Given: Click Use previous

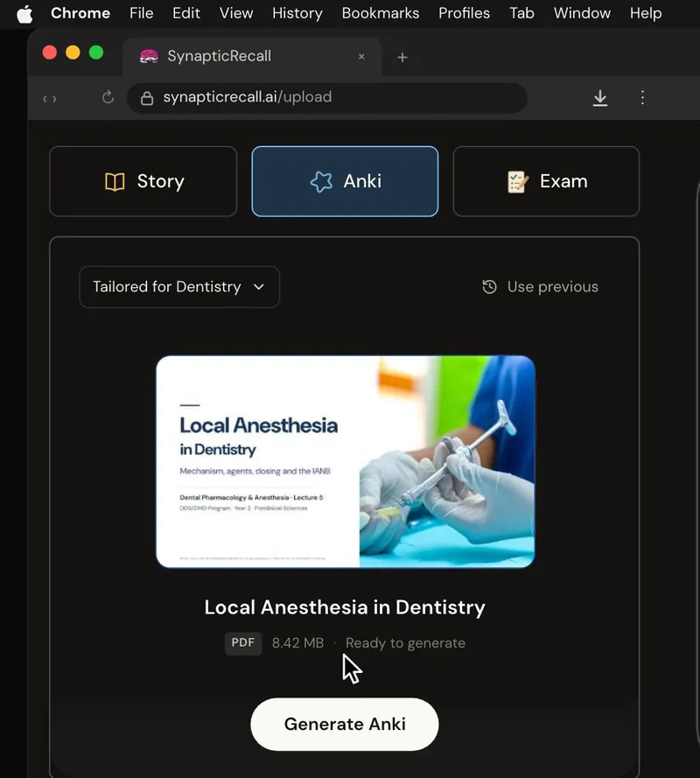Looking at the screenshot, I should (x=540, y=287).
